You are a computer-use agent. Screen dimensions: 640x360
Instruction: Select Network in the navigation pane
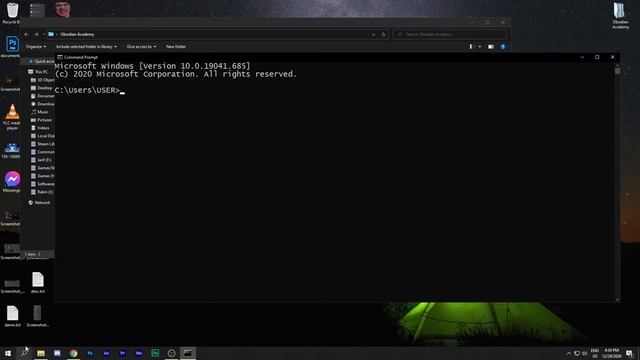[39, 202]
